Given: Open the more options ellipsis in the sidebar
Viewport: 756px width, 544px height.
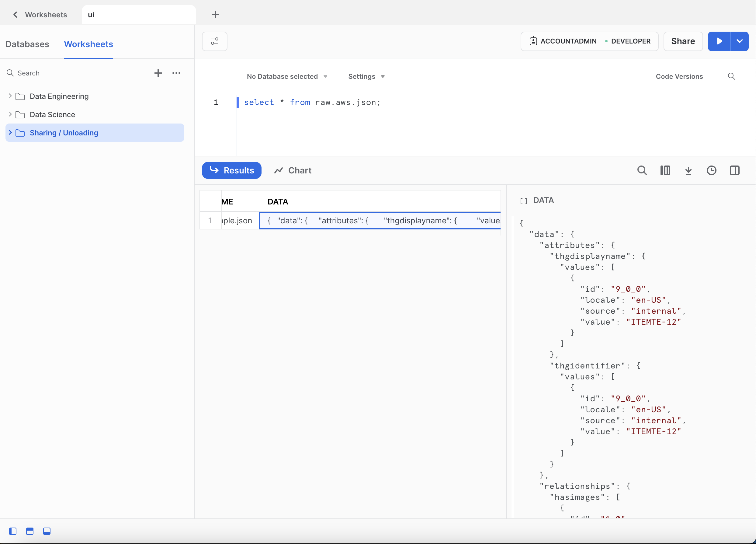Looking at the screenshot, I should point(176,73).
